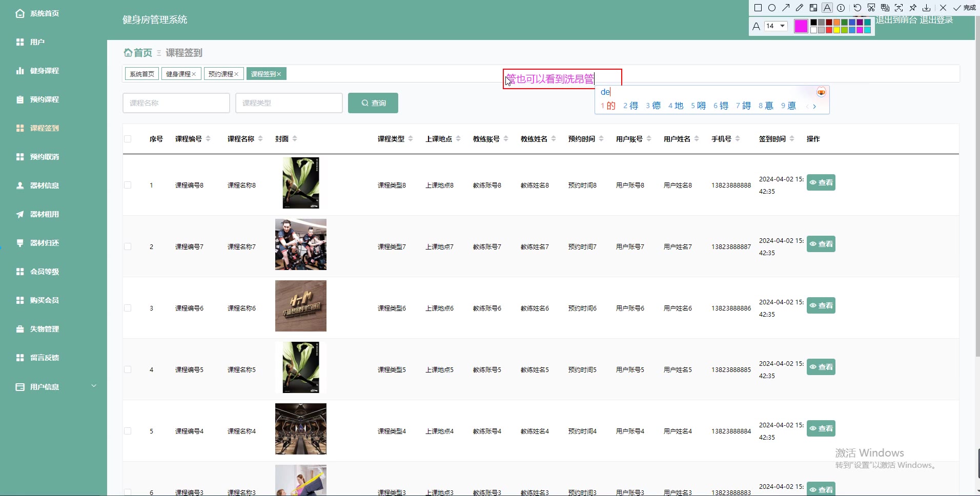Image resolution: width=980 pixels, height=496 pixels.
Task: Open the font size 14 dropdown
Action: [775, 26]
